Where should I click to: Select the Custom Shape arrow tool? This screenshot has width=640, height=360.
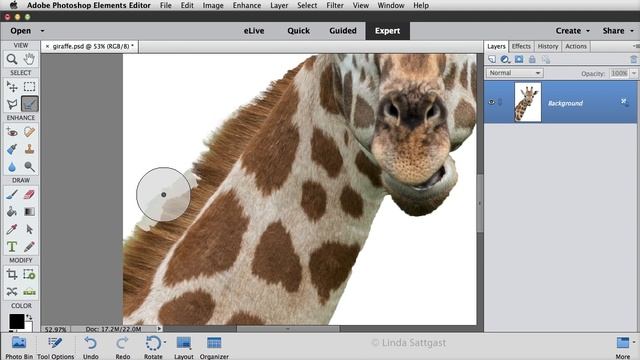pos(29,229)
